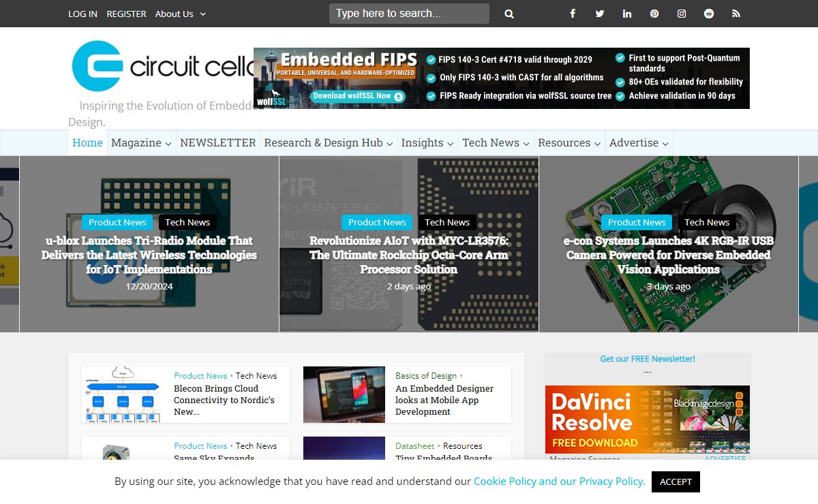The image size is (818, 504).
Task: Click the LOG IN link
Action: pyautogui.click(x=82, y=14)
